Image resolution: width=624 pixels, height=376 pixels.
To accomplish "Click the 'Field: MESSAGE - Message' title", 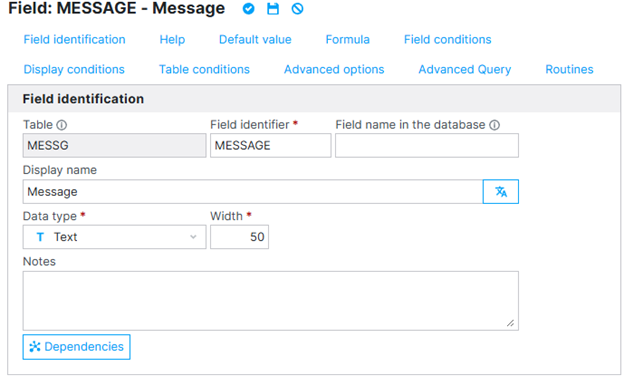I will click(116, 8).
